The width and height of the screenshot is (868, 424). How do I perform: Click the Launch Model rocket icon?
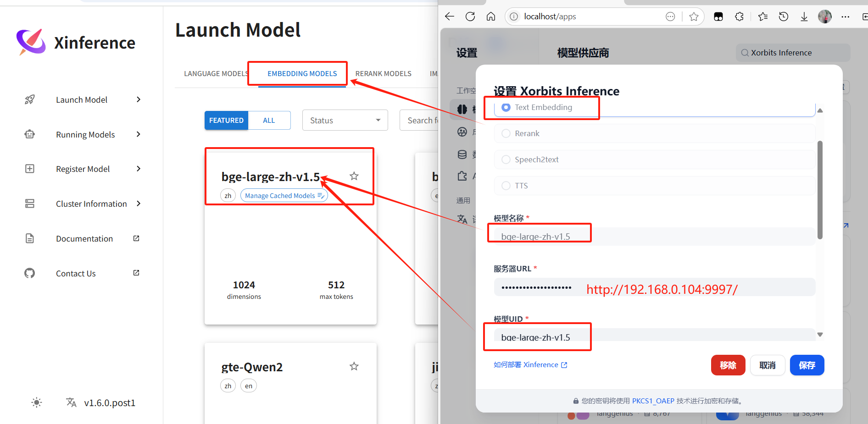30,99
